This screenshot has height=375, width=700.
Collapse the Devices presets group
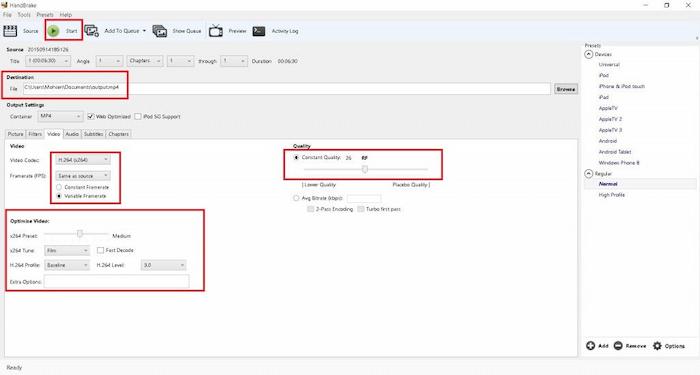[589, 54]
